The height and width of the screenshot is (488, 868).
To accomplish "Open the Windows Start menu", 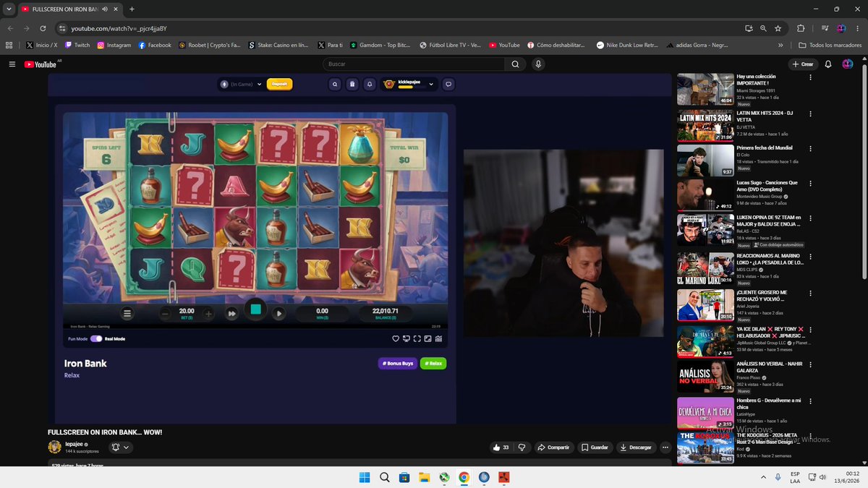I will (x=365, y=477).
